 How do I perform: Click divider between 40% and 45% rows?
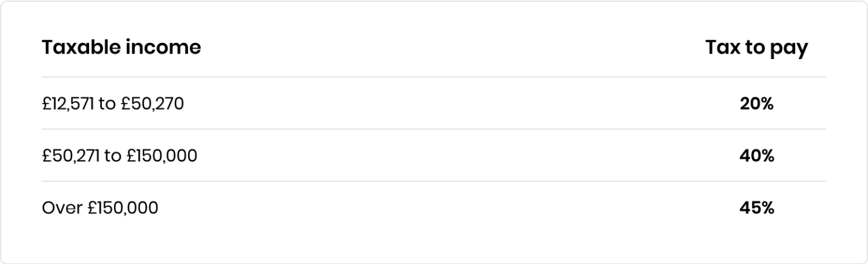pyautogui.click(x=434, y=181)
